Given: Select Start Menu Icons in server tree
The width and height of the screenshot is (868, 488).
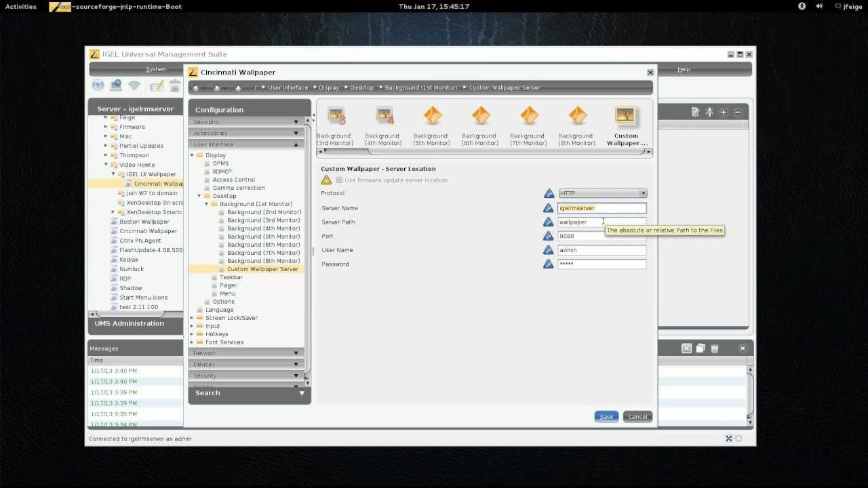Looking at the screenshot, I should click(143, 298).
